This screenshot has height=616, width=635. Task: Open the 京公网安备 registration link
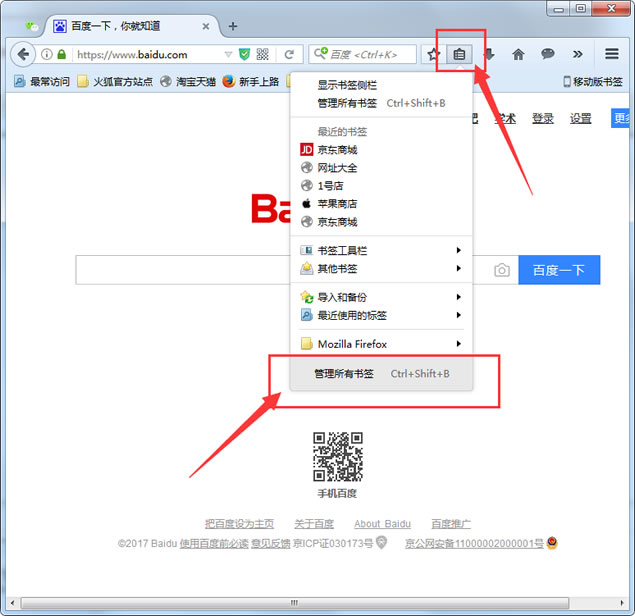tap(474, 544)
